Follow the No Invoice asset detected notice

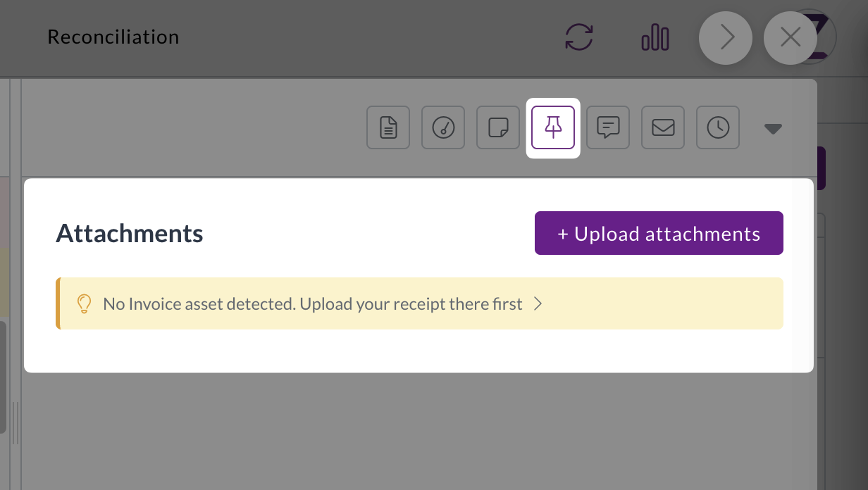click(x=313, y=304)
